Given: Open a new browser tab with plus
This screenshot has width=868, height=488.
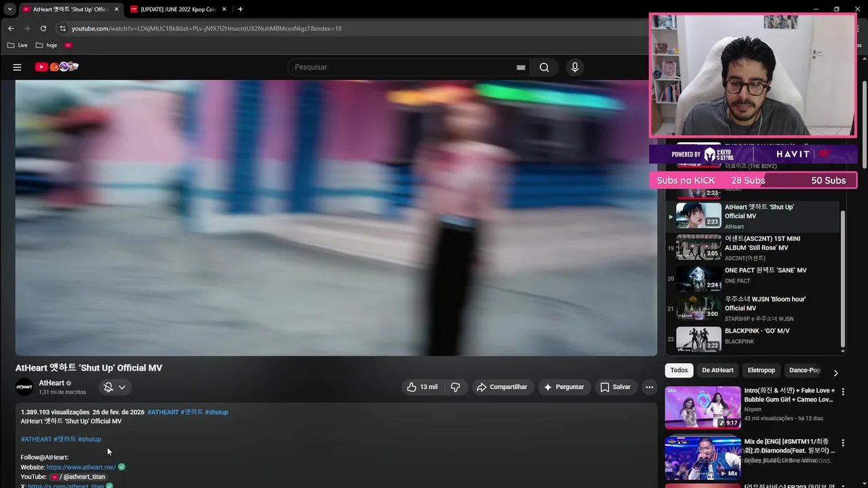Looking at the screenshot, I should (240, 9).
